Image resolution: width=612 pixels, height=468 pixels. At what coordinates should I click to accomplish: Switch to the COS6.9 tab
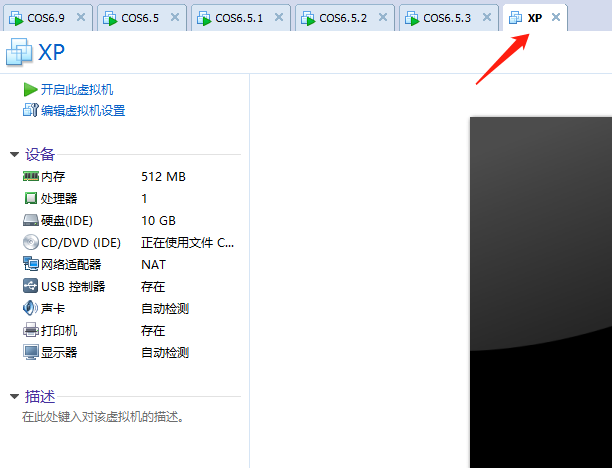click(x=46, y=18)
